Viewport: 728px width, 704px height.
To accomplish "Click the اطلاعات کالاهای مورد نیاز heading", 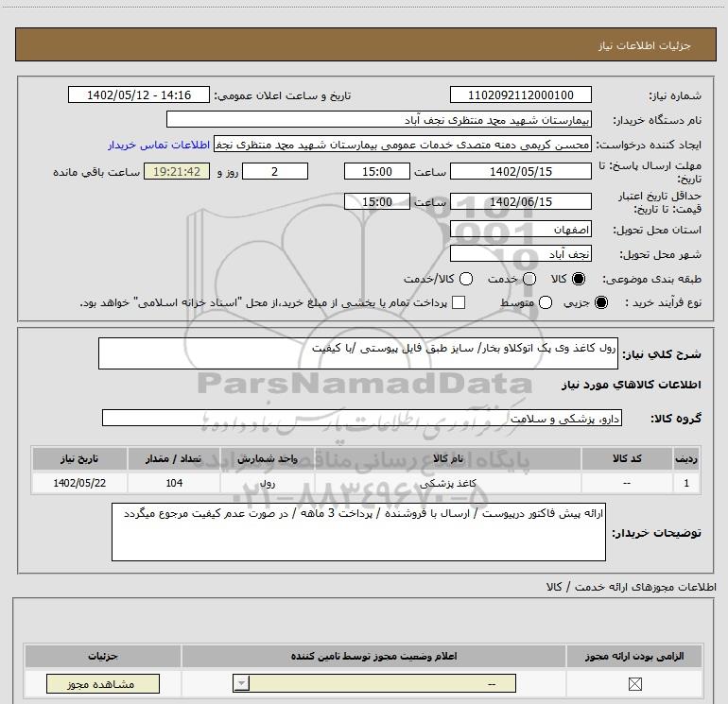I will pos(631,385).
